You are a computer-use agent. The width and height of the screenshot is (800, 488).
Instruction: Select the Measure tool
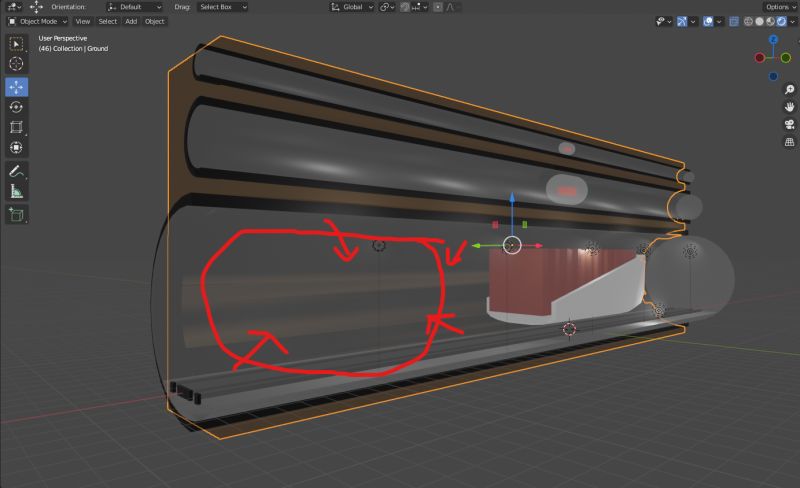[16, 191]
